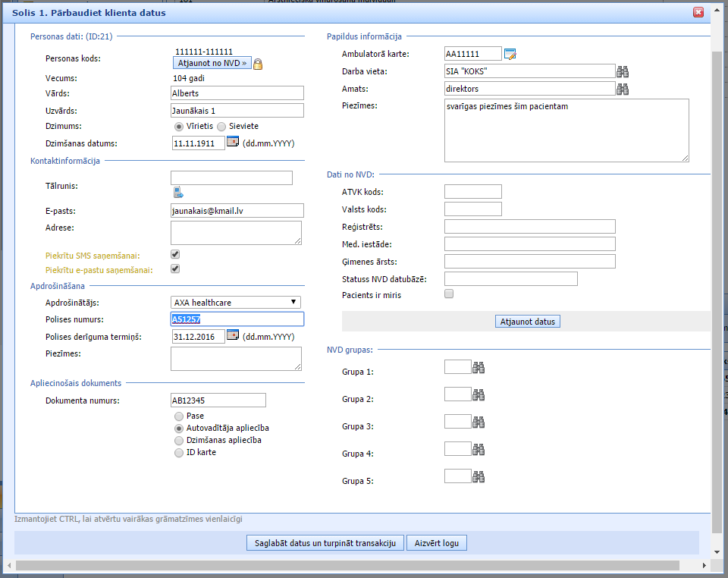Screen dimensions: 728x578
Task: Expand the Apdrošinātājs dropdown
Action: click(x=236, y=303)
